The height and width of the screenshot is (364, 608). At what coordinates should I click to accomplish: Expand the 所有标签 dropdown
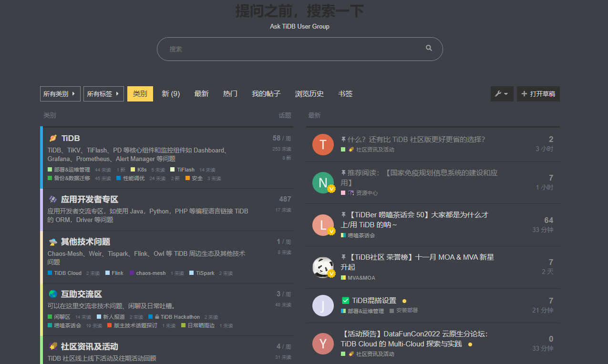(103, 94)
